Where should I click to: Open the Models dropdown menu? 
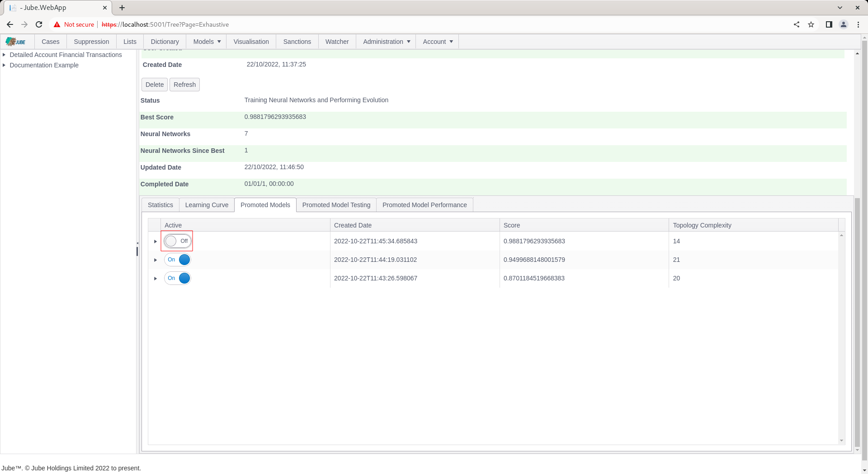point(207,42)
